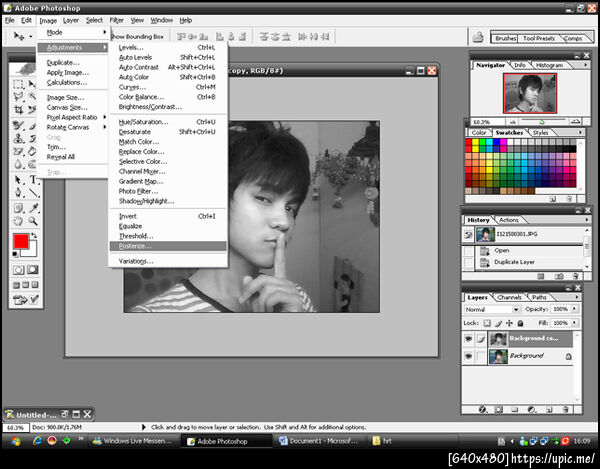The image size is (600, 469).
Task: Delete layer with Layers panel trash icon
Action: [x=566, y=409]
